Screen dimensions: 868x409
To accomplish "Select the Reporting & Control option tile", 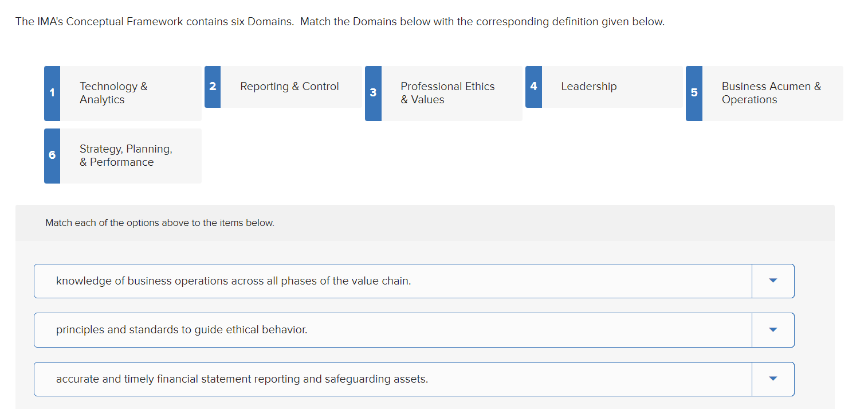I will tap(289, 86).
